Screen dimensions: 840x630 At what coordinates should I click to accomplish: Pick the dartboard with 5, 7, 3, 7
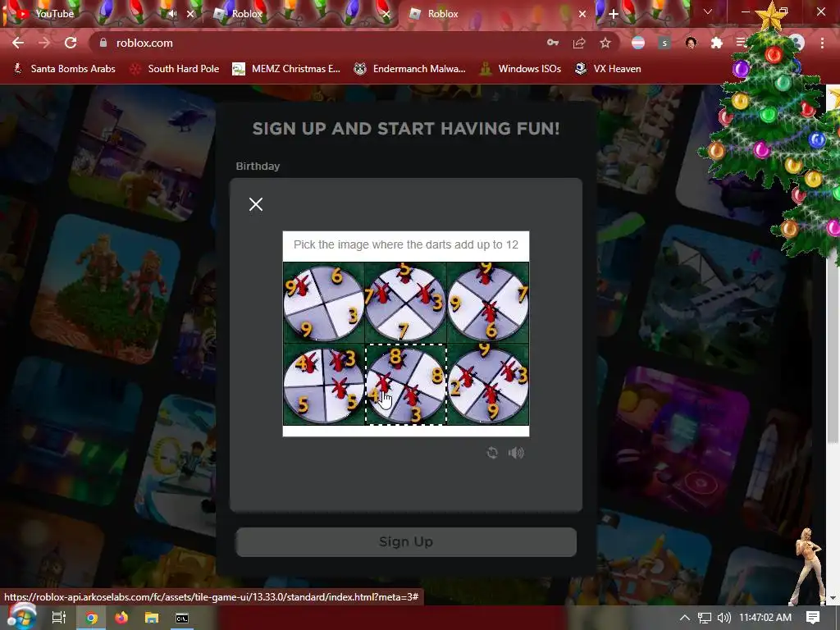[x=405, y=303]
